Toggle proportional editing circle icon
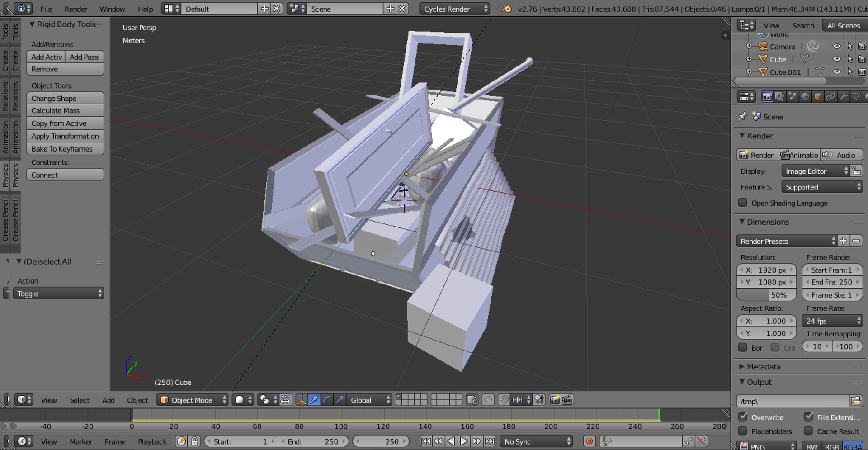868x450 pixels. coord(488,400)
